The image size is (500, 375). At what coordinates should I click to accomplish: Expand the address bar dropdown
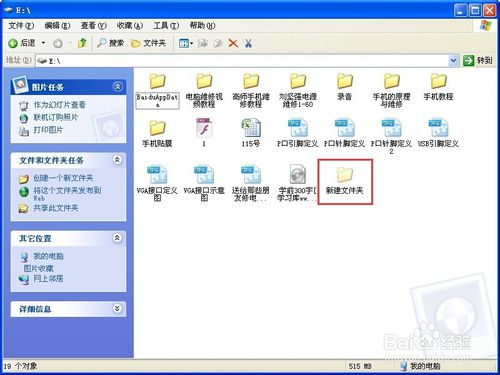point(453,61)
